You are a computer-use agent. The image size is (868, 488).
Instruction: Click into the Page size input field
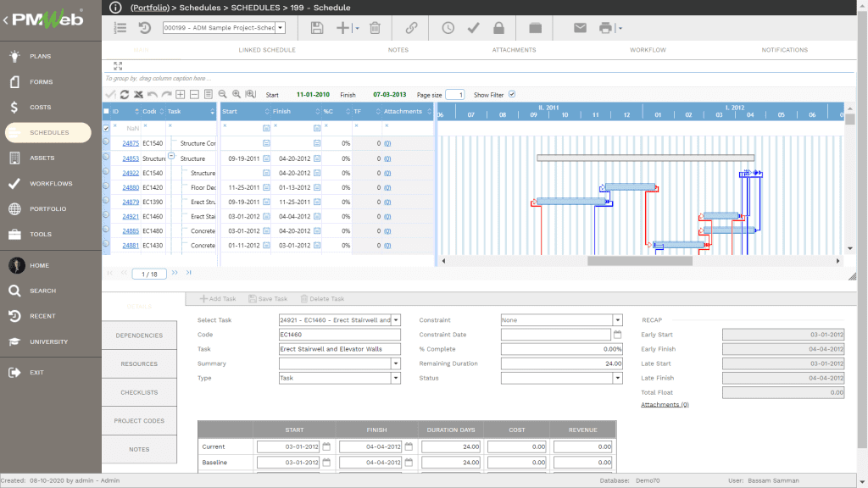tap(454, 95)
